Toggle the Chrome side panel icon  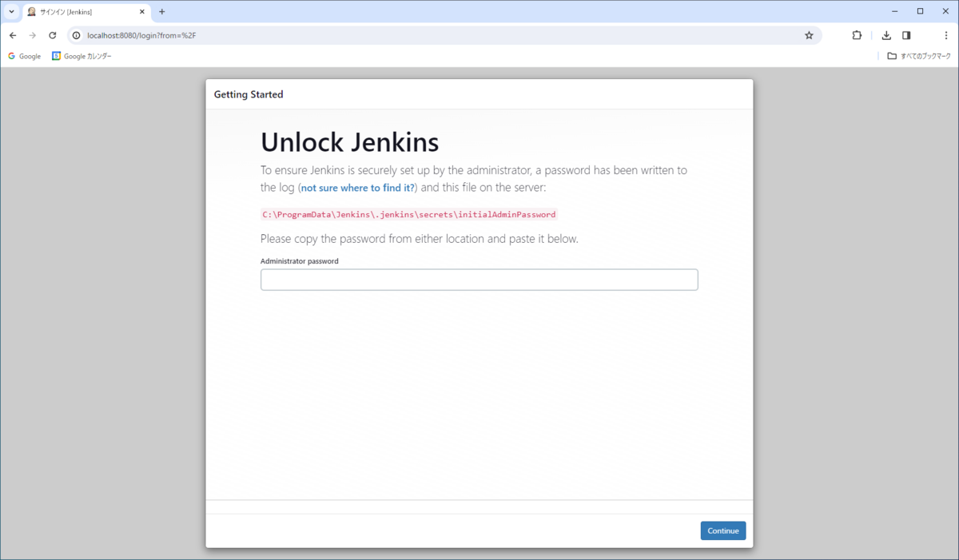pyautogui.click(x=906, y=35)
